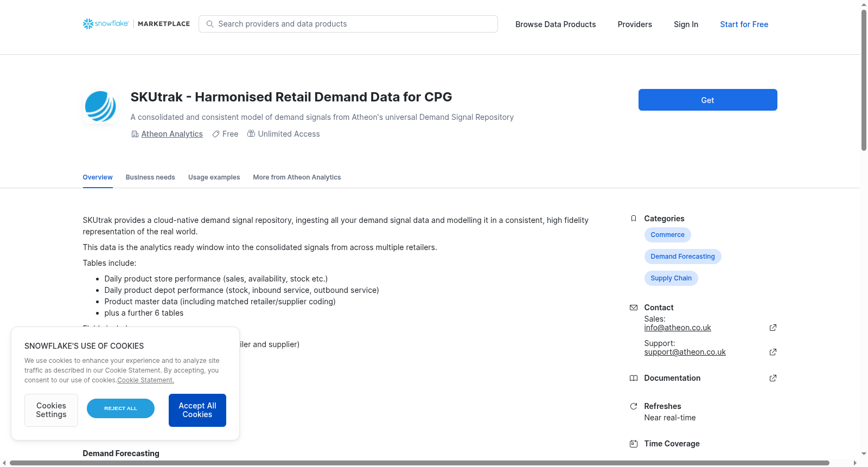Click the price tag icon next to Free
The image size is (868, 467).
(x=216, y=134)
